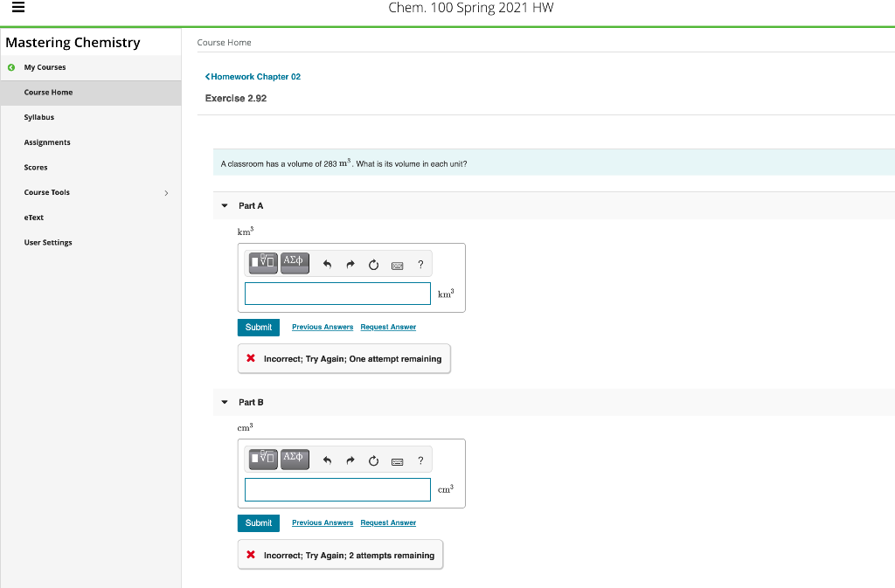Viewport: 895px width, 588px height.
Task: Click Part A incorrect feedback message
Action: [344, 359]
